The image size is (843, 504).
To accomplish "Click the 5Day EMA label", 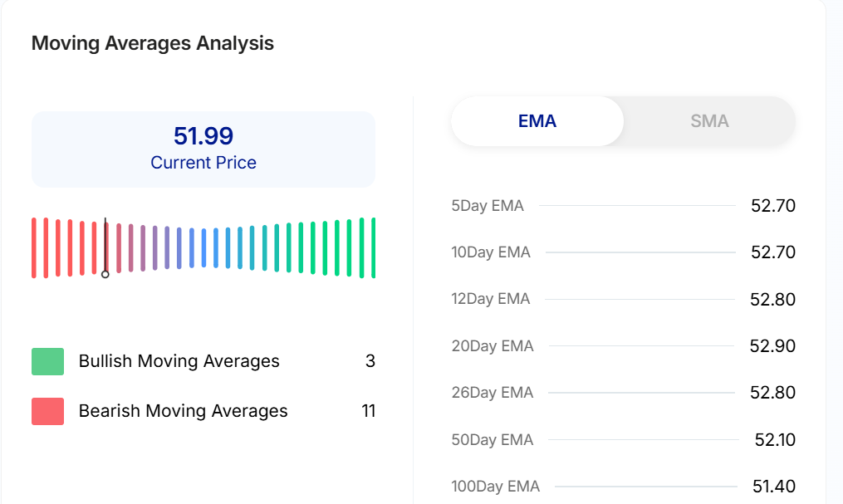I will pos(488,206).
